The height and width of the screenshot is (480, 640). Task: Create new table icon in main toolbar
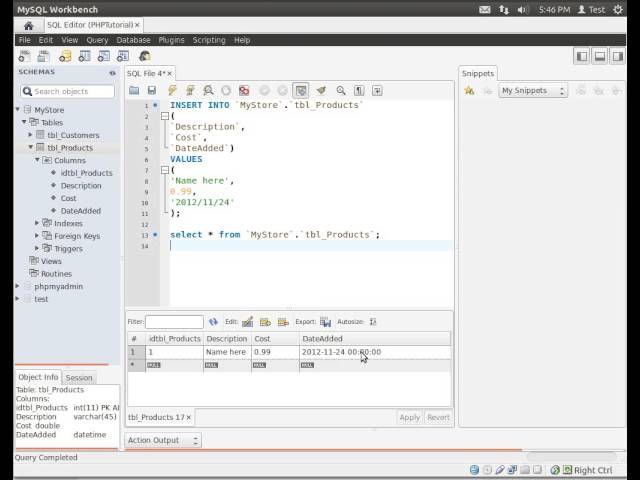[84, 56]
